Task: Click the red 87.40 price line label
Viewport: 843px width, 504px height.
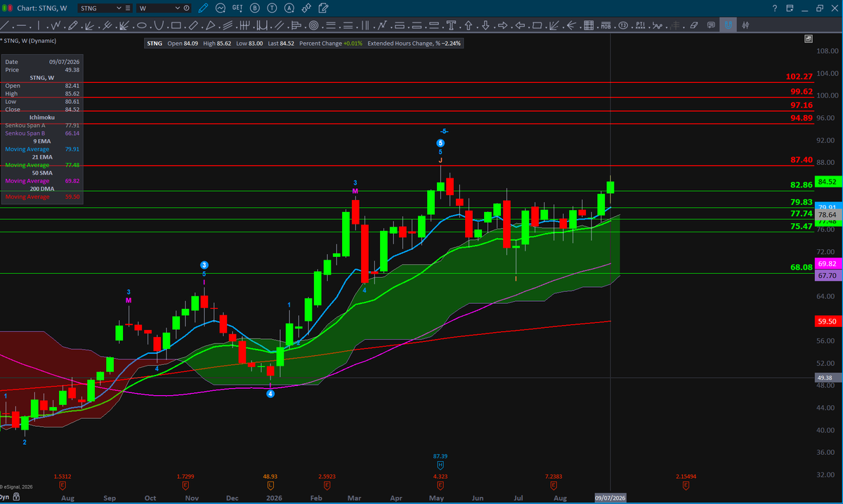Action: click(x=802, y=160)
